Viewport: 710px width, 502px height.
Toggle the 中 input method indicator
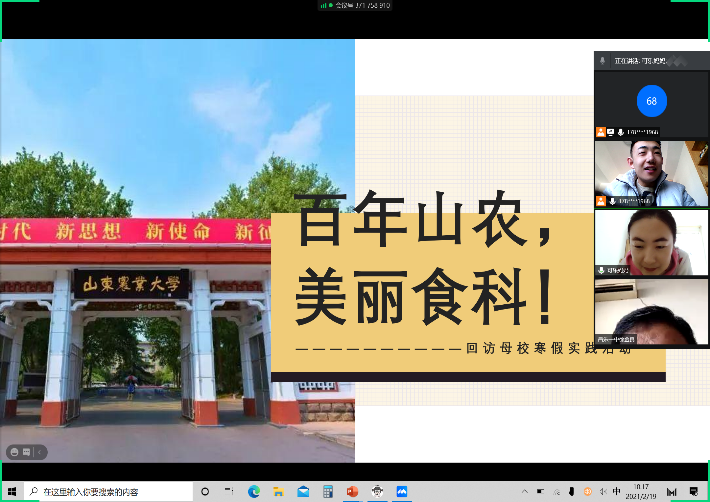[x=616, y=492]
